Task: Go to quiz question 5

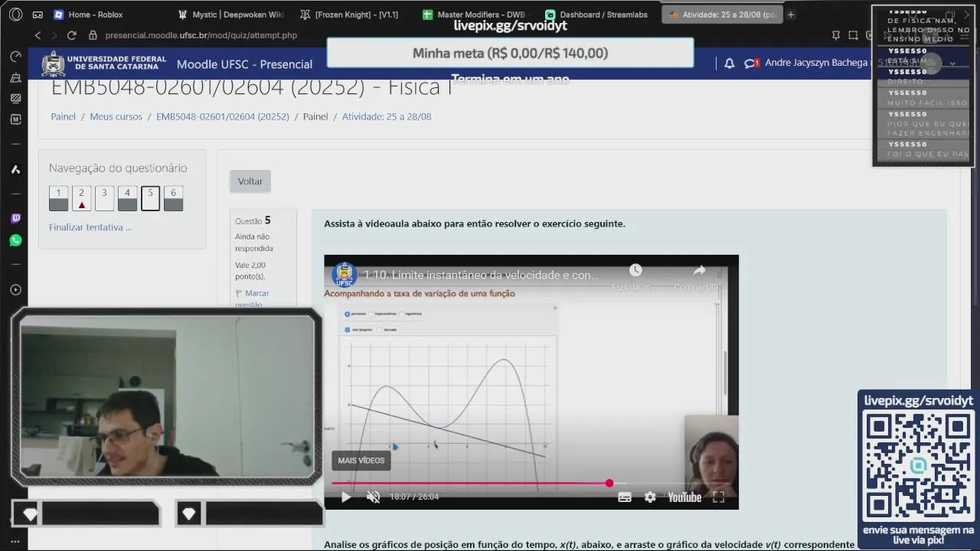Action: click(151, 198)
